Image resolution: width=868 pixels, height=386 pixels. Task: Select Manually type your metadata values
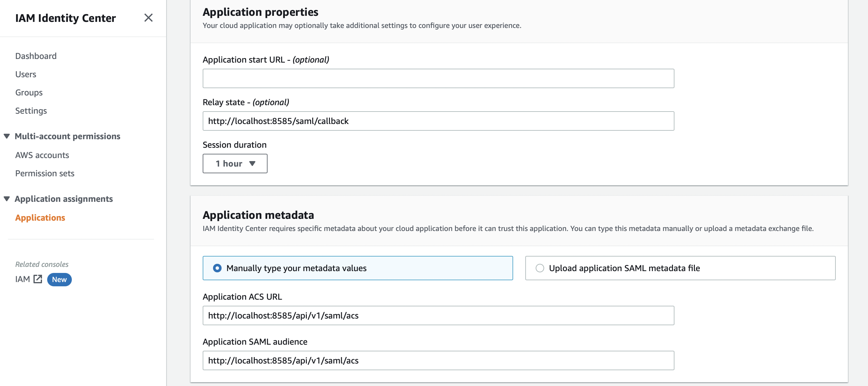pyautogui.click(x=217, y=268)
